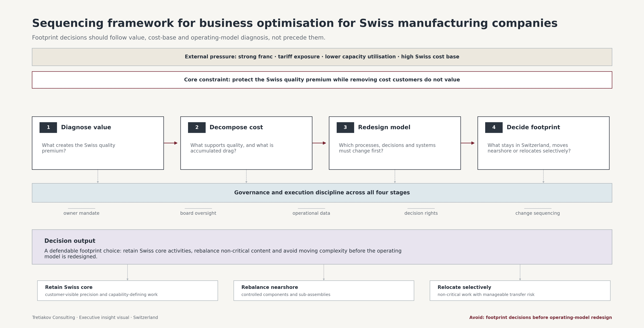Click 'What supports quality, and what is accumulated drag?'

[232, 148]
